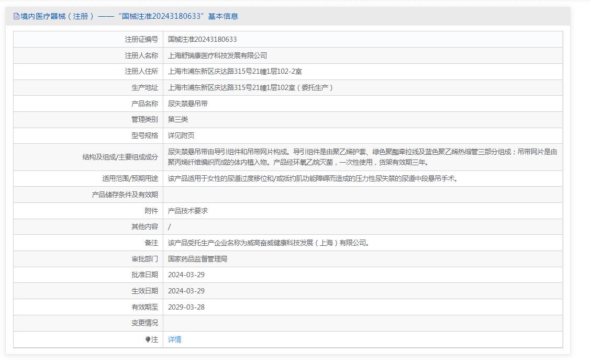Click the structure description paragraph about 导引组件
The height and width of the screenshot is (364, 591).
tap(362, 157)
